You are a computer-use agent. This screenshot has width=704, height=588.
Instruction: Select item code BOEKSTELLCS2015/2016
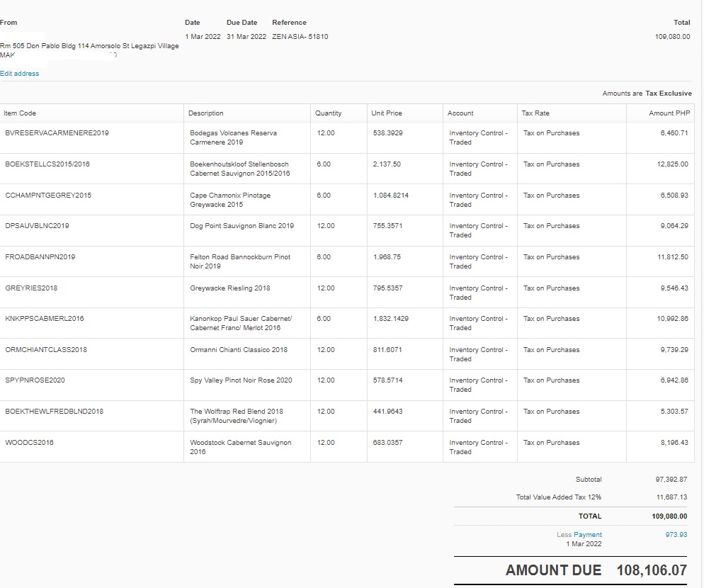(47, 164)
